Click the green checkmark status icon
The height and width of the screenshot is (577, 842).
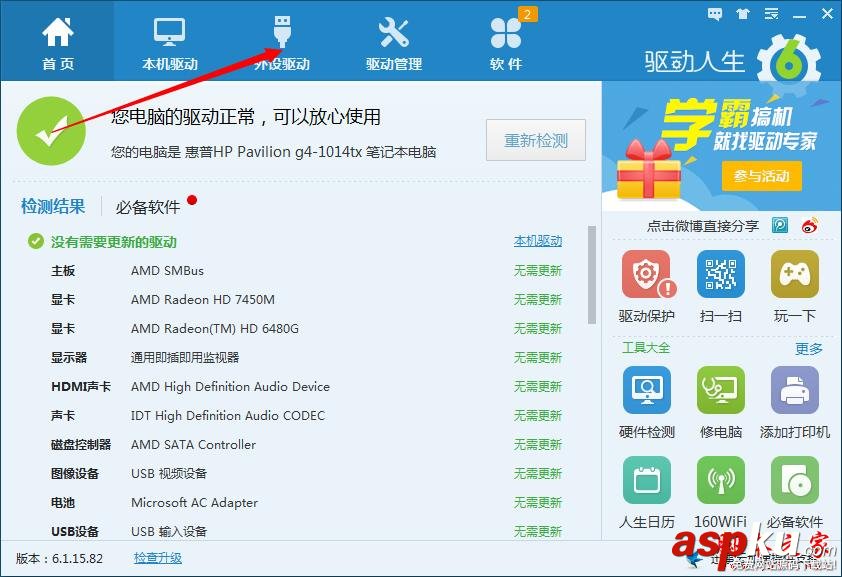[51, 131]
